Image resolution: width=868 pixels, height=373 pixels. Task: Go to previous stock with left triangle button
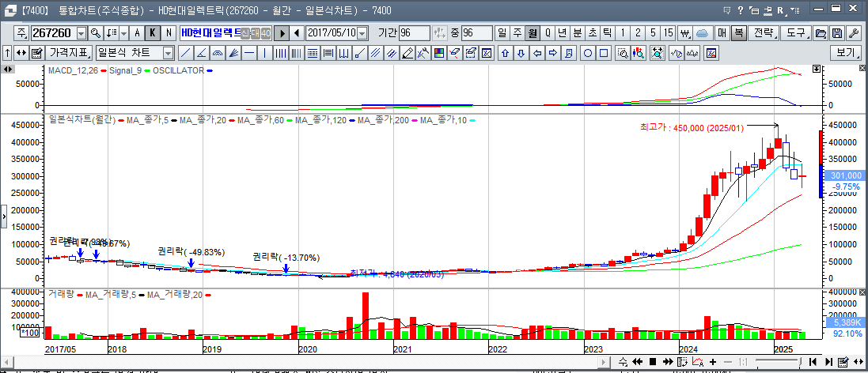point(297,33)
